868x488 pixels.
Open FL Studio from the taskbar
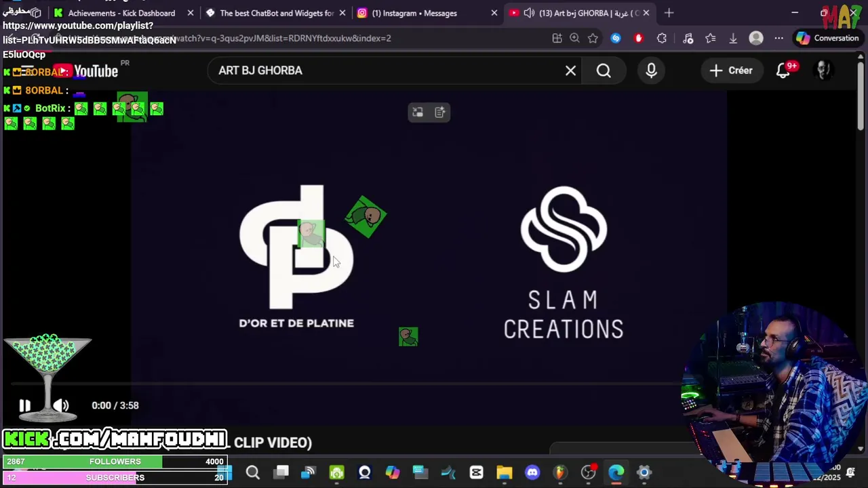coord(560,472)
